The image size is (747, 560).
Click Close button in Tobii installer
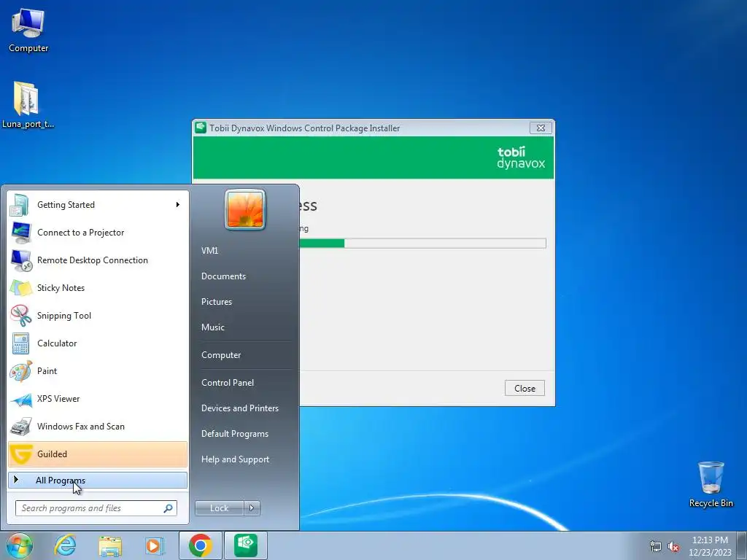pyautogui.click(x=525, y=388)
